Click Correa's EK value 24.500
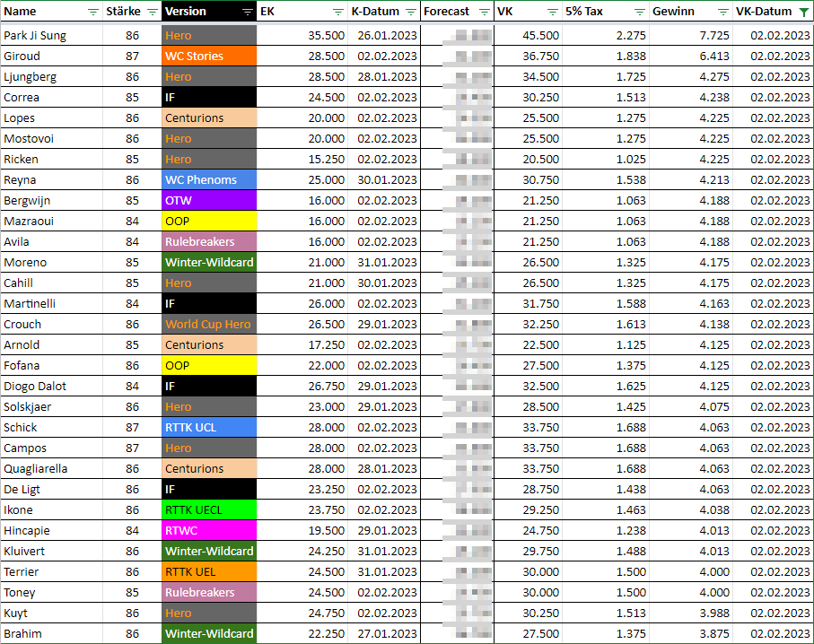Image resolution: width=814 pixels, height=644 pixels. pyautogui.click(x=326, y=98)
